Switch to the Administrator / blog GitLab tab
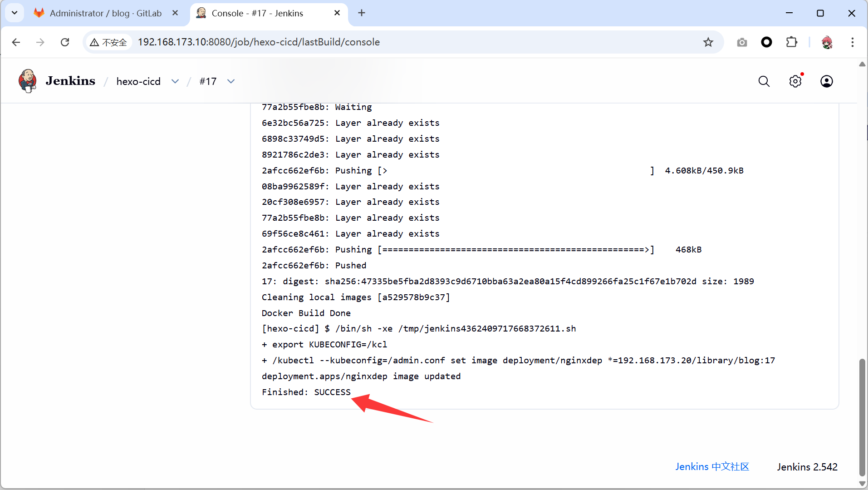Image resolution: width=868 pixels, height=490 pixels. point(105,13)
